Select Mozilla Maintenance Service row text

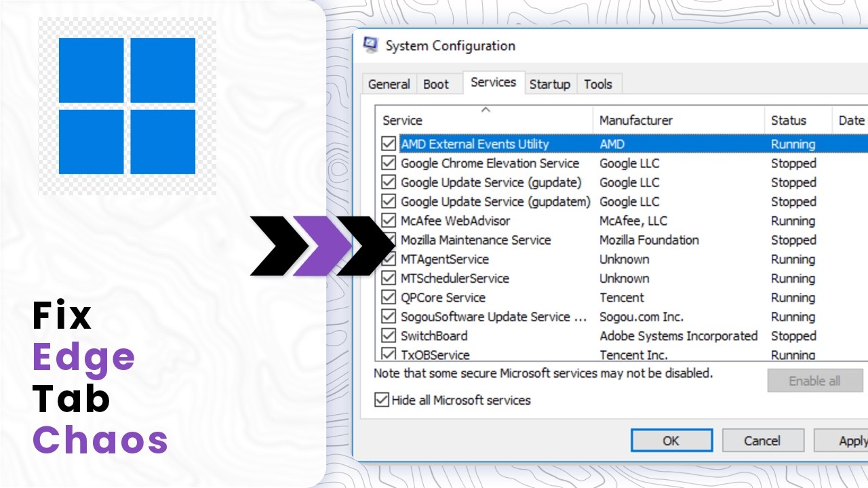point(476,240)
